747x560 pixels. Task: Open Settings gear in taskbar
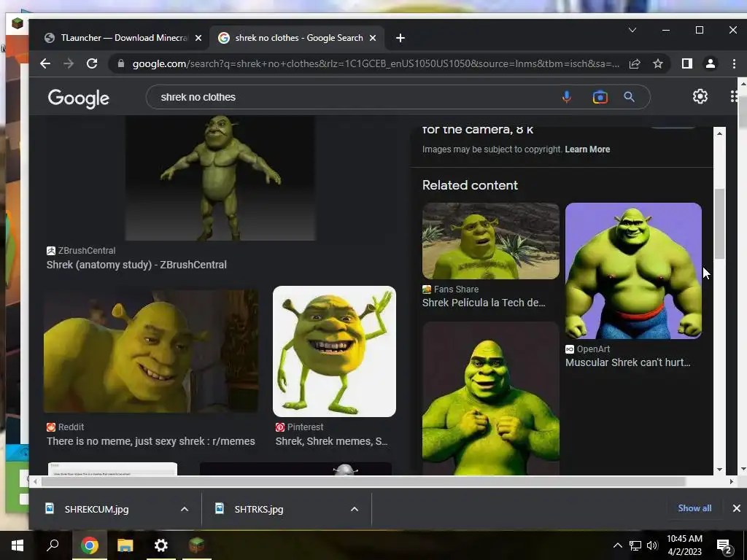click(x=161, y=545)
